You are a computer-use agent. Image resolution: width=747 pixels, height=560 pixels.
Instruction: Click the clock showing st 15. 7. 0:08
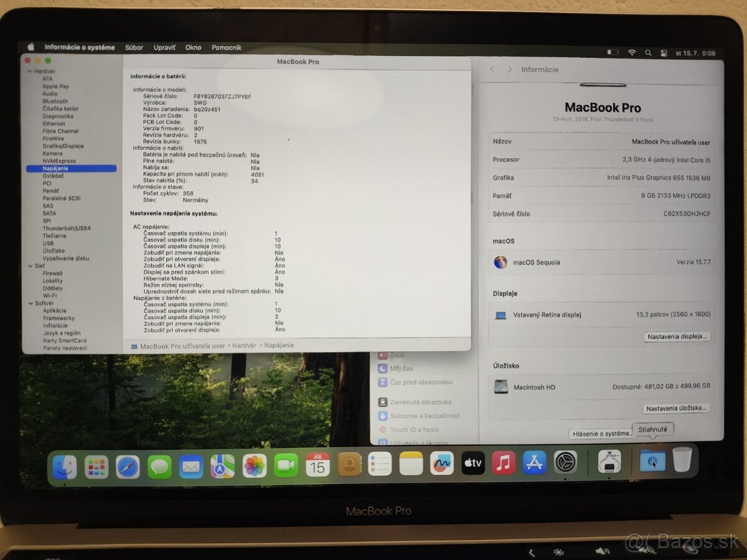coord(695,54)
